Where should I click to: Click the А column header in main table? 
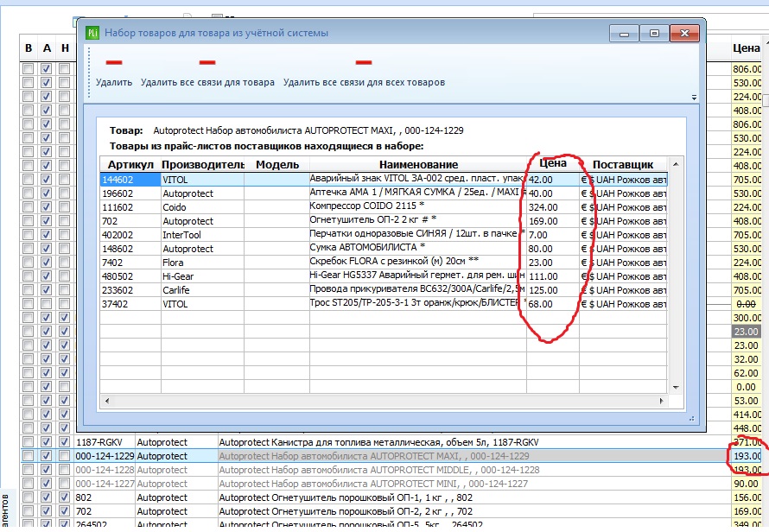[47, 48]
